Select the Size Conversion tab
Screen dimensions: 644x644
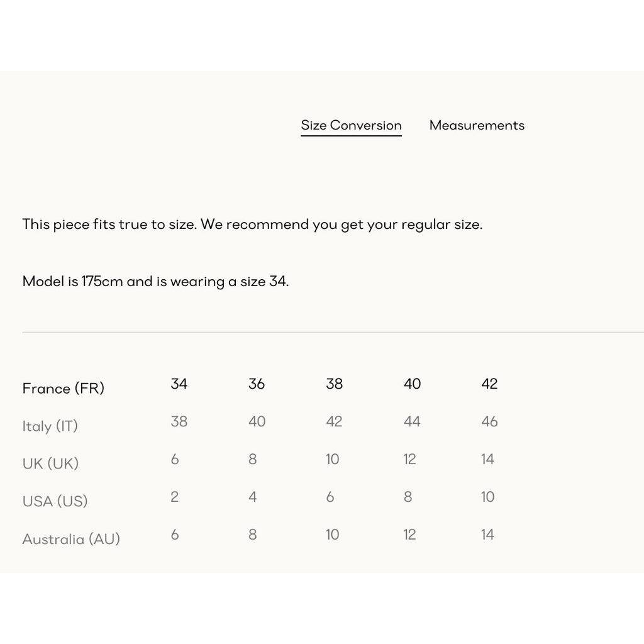coord(351,125)
